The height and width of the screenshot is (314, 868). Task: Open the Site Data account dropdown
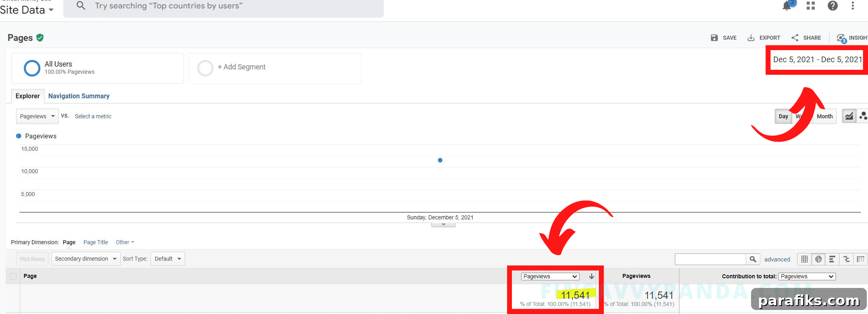pos(27,10)
